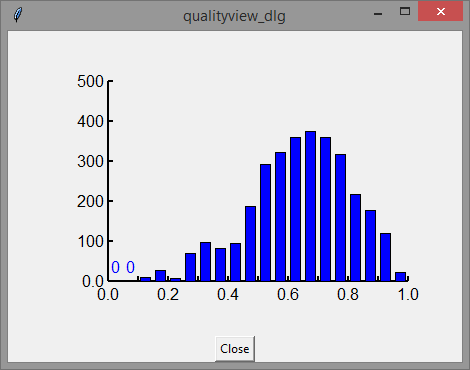Click the 200 label on the y-axis
470x370 pixels.
pyautogui.click(x=90, y=201)
